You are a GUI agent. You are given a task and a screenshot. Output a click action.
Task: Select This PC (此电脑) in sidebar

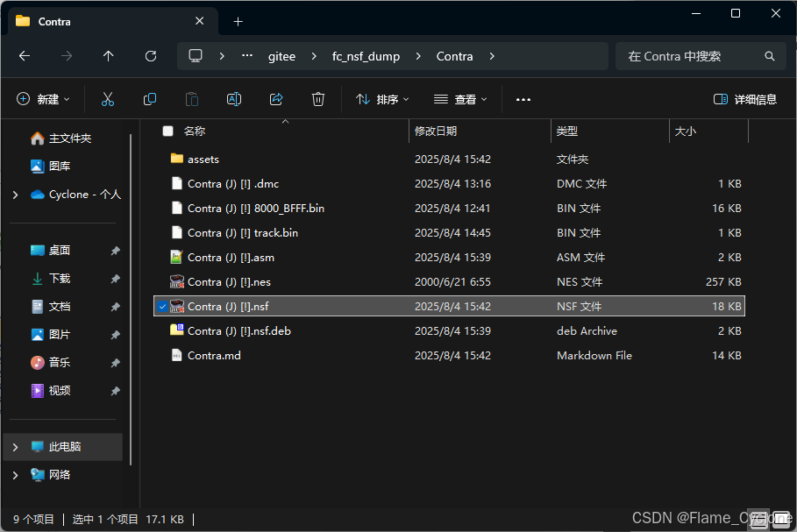click(63, 447)
